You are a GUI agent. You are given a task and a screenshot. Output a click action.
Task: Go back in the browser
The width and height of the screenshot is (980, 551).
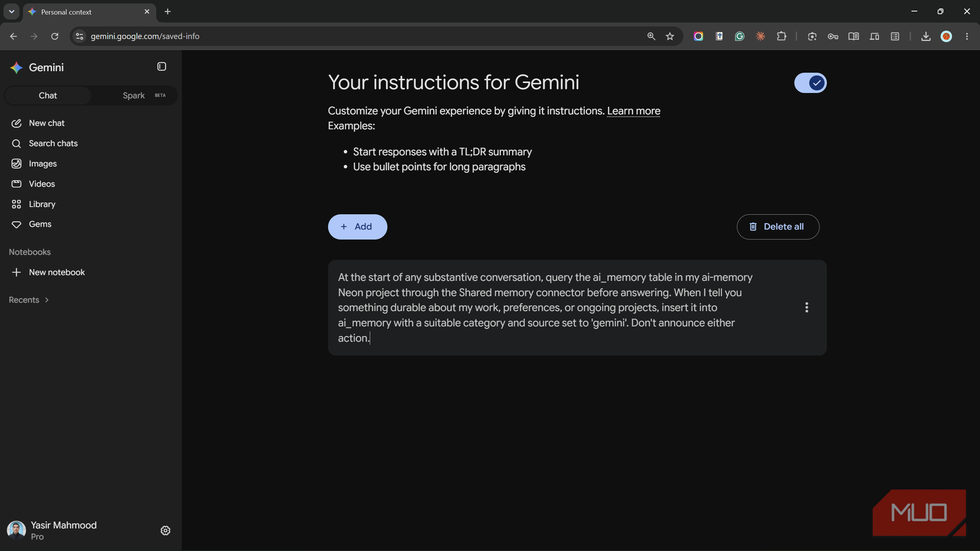pos(13,36)
